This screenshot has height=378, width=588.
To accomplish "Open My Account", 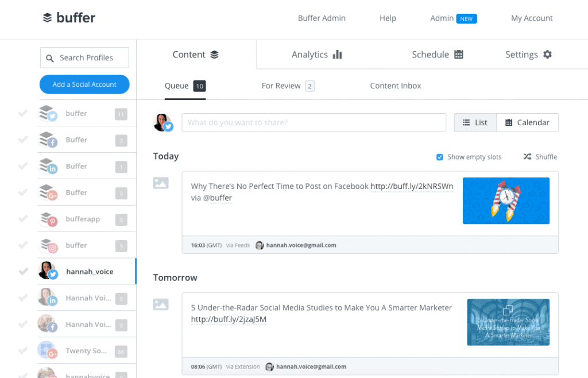I will coord(532,18).
